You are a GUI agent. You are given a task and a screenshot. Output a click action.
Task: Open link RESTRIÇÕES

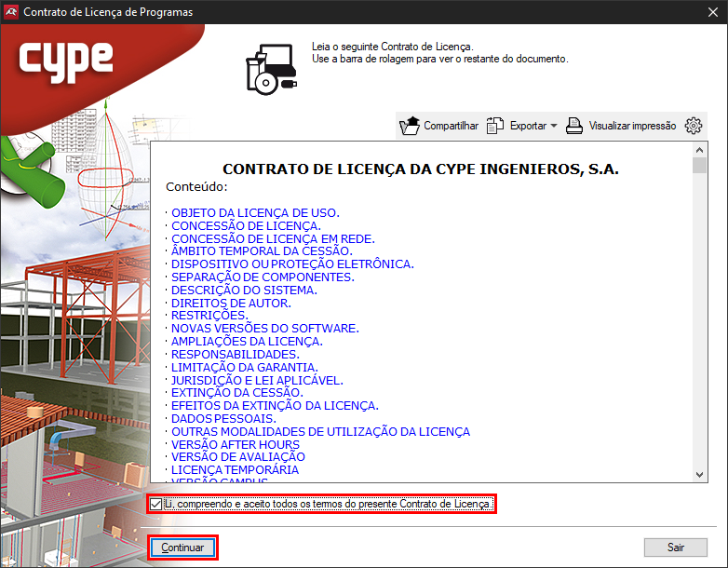coord(209,316)
